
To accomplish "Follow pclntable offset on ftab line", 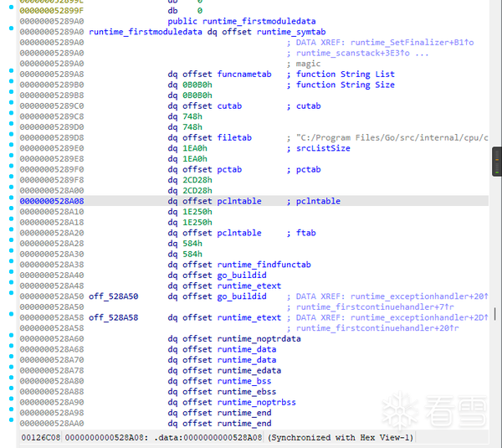I will (x=239, y=233).
